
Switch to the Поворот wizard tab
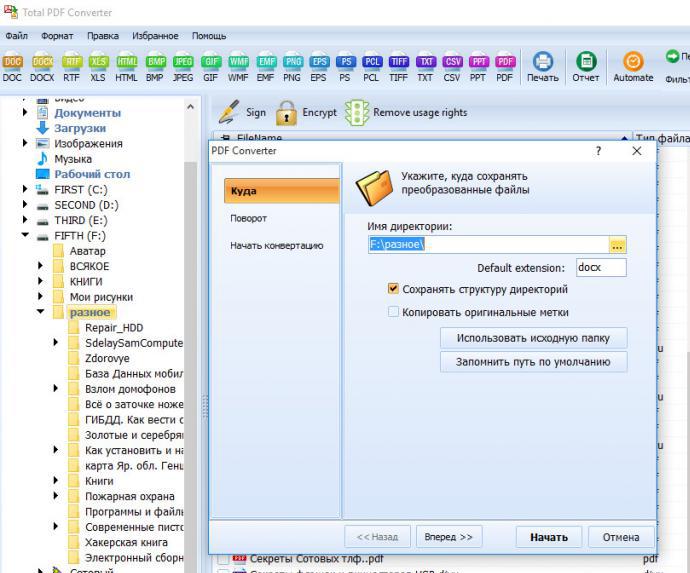click(x=249, y=218)
